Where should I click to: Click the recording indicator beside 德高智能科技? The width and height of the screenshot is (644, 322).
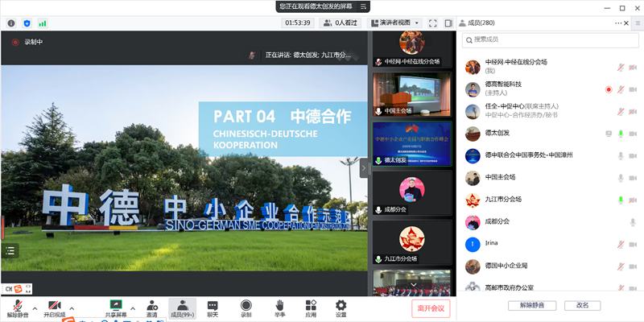pyautogui.click(x=609, y=89)
